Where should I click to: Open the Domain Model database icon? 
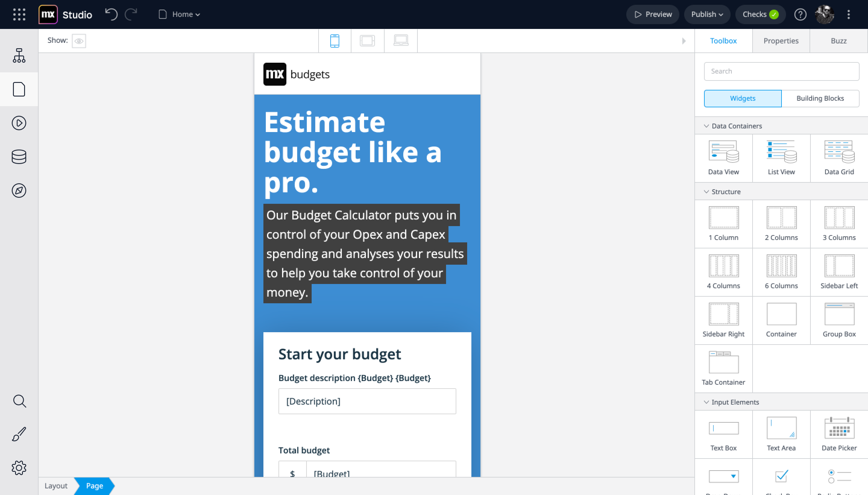[19, 157]
